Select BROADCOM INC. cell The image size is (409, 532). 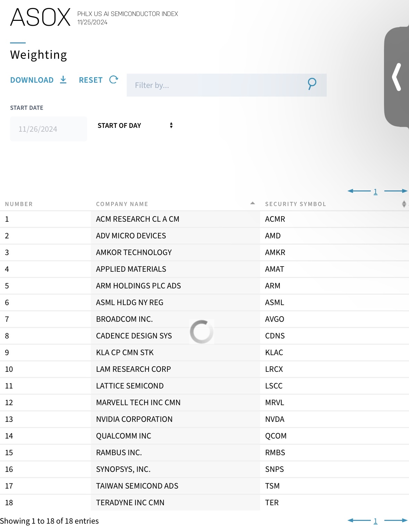click(175, 319)
